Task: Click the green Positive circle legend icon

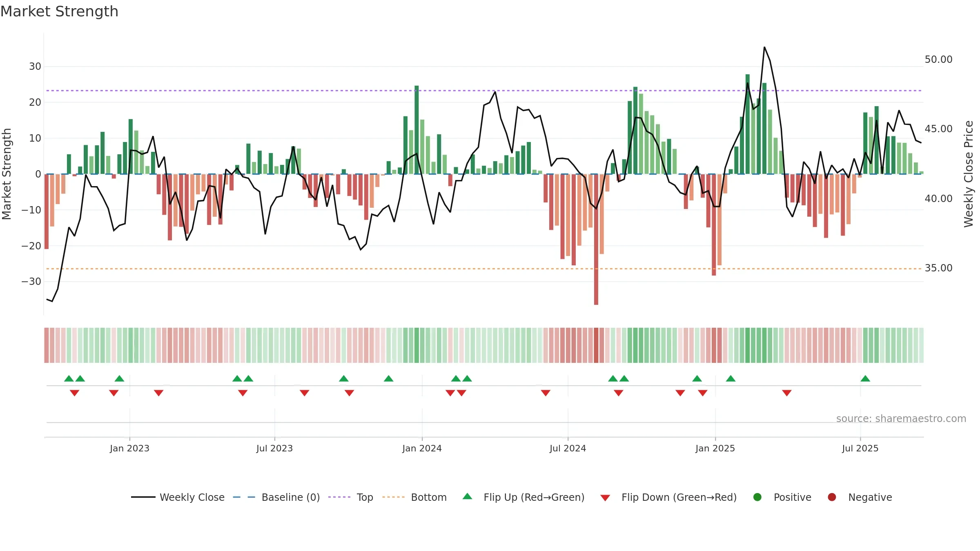Action: [x=757, y=497]
